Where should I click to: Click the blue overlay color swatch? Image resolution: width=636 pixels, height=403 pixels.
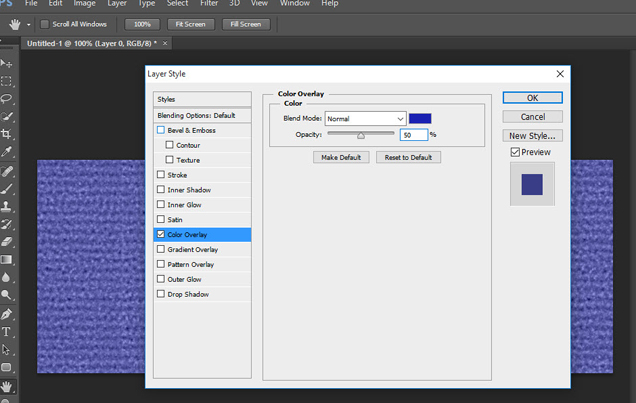point(420,119)
